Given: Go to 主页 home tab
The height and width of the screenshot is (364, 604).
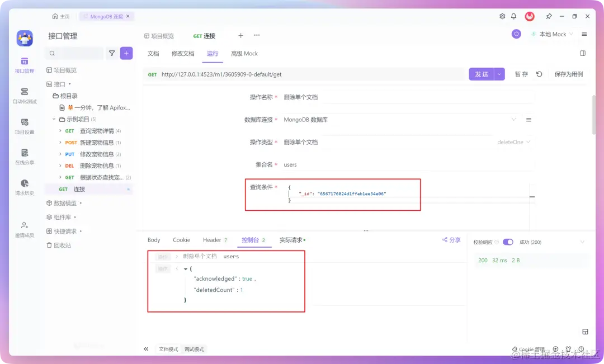Looking at the screenshot, I should coord(62,16).
